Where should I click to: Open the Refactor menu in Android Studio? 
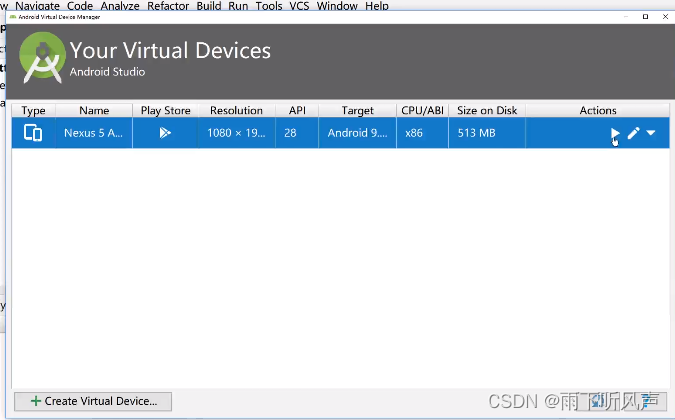pyautogui.click(x=168, y=6)
